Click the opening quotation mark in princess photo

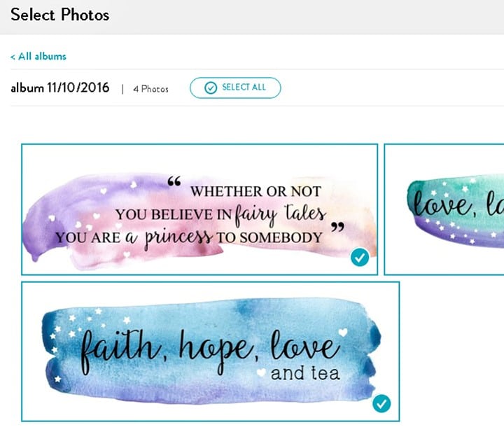pyautogui.click(x=174, y=181)
